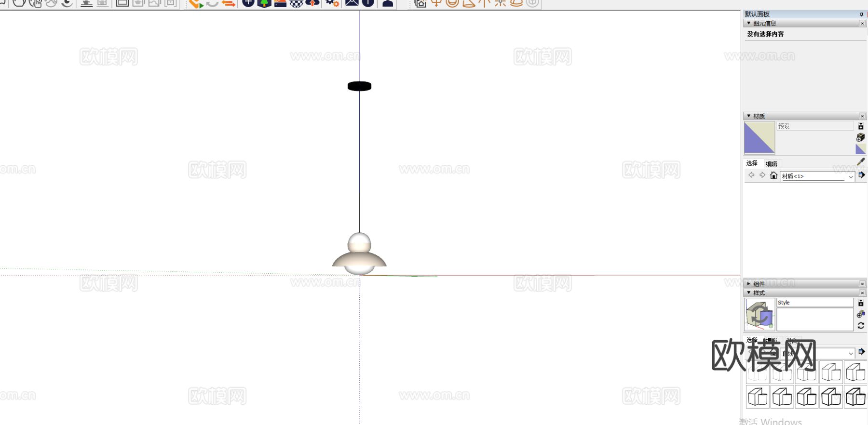Select last style thumbnail in bottom row

tap(855, 397)
